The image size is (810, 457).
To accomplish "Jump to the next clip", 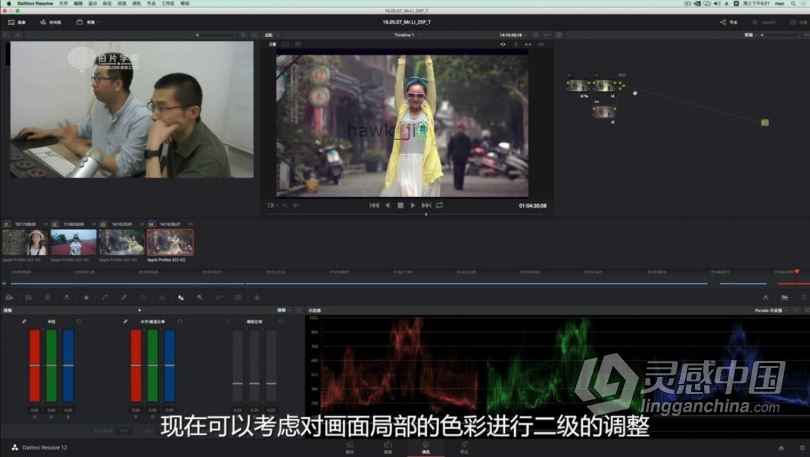I will [x=426, y=205].
